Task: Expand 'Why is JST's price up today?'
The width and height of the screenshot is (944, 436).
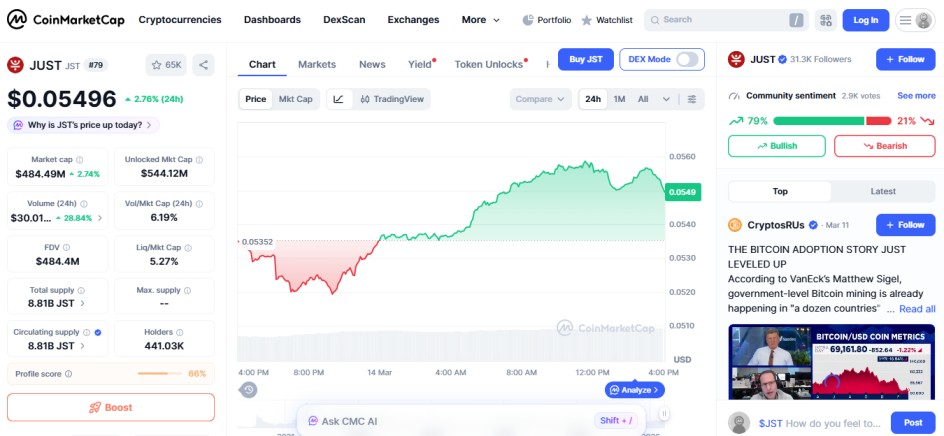Action: (x=84, y=125)
